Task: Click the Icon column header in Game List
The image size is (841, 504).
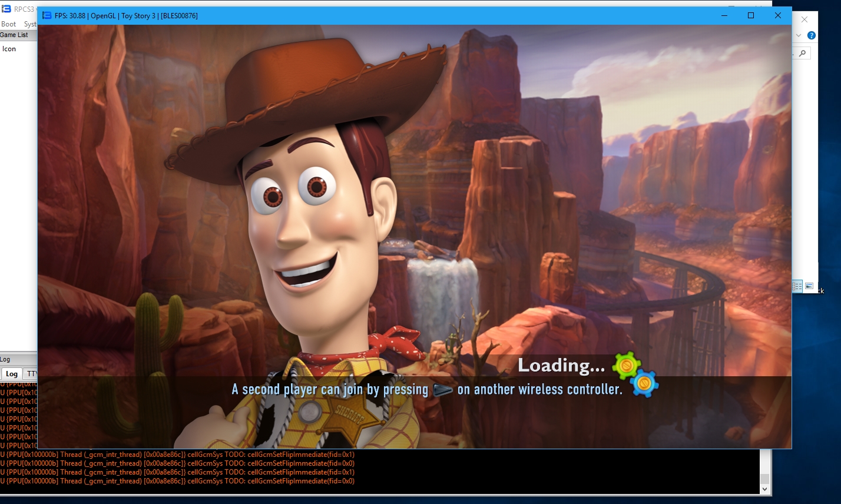Action: click(9, 49)
